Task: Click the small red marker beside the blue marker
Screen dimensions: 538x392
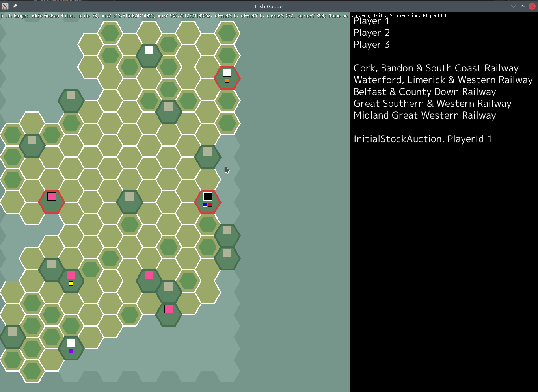Action: [210, 205]
